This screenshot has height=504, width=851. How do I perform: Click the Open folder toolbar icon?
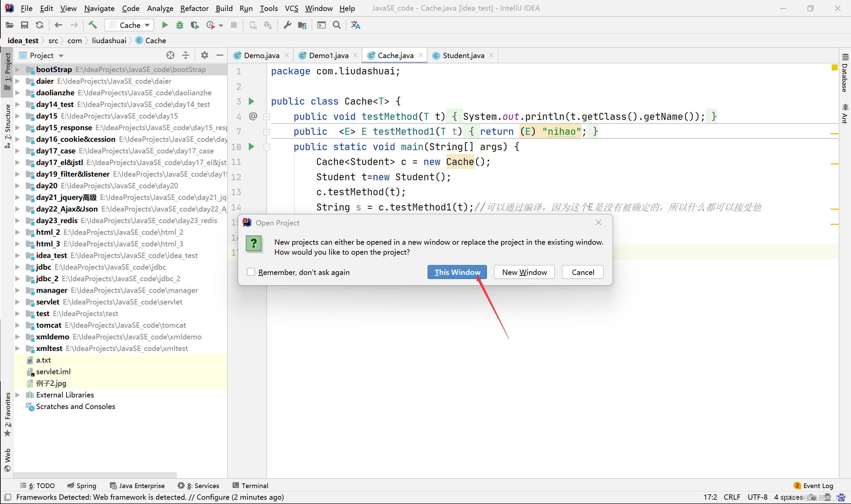coord(10,25)
